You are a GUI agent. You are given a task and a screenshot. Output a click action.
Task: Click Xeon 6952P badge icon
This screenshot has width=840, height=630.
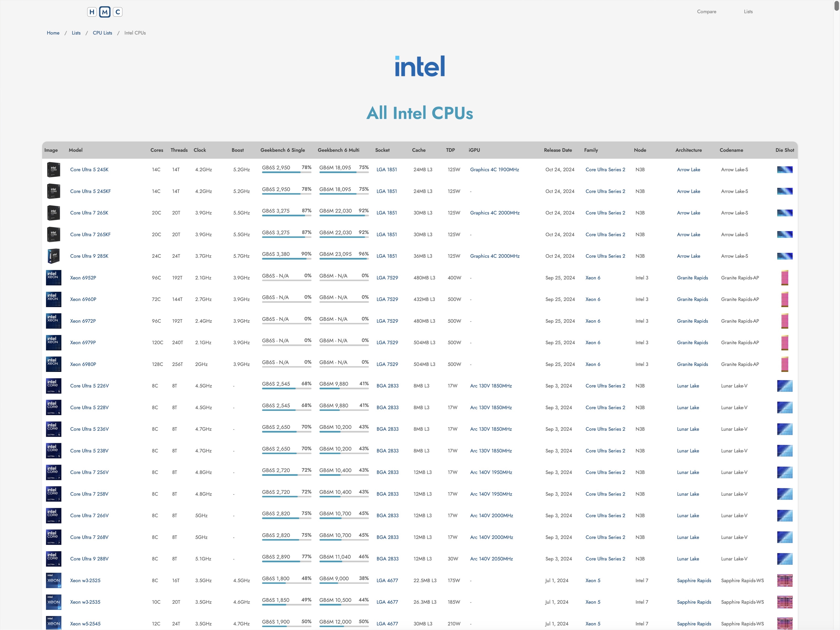click(54, 278)
